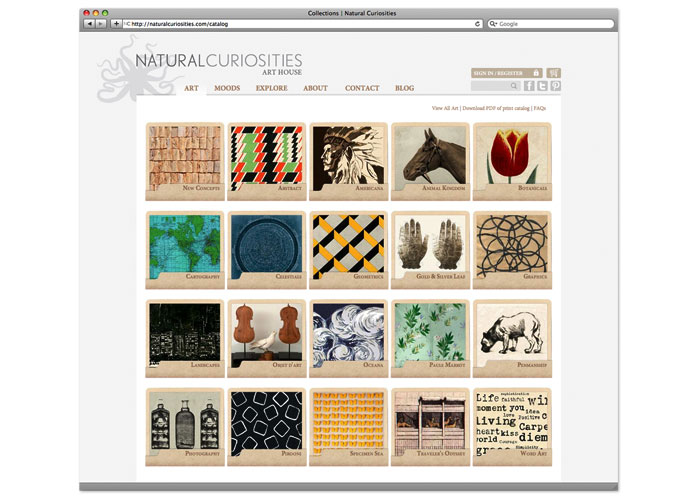Open the Penmanship collection folder
Viewport: 700px width, 500px height.
coord(512,338)
